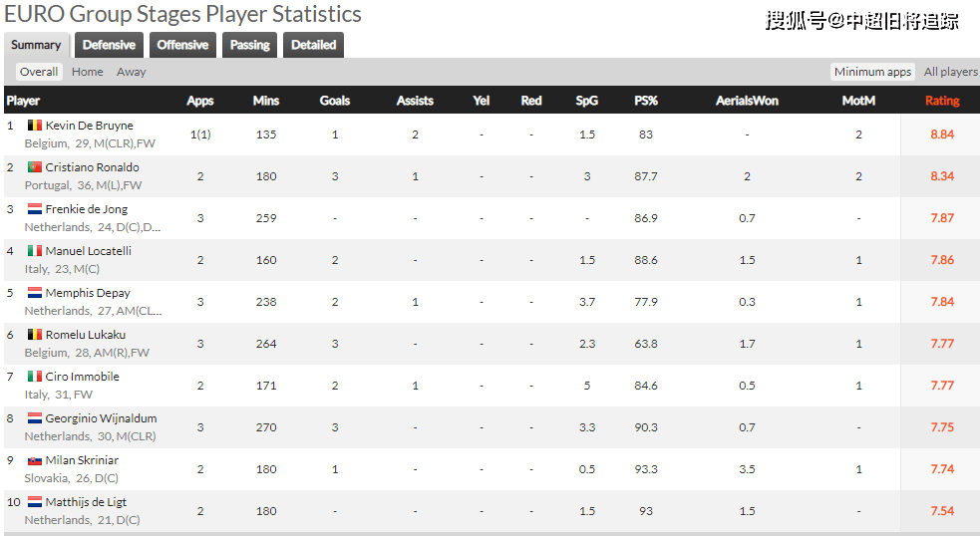Open the Passing tab
This screenshot has width=980, height=536.
(250, 45)
